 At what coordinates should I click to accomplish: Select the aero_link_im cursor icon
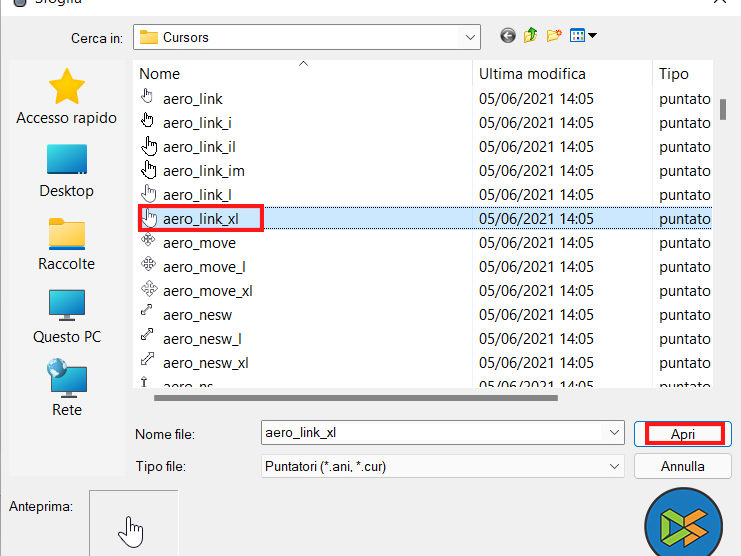(149, 170)
